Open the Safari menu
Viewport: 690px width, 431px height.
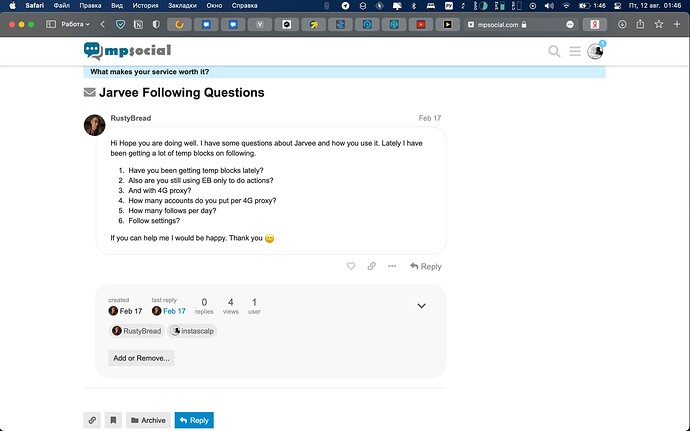(x=34, y=6)
